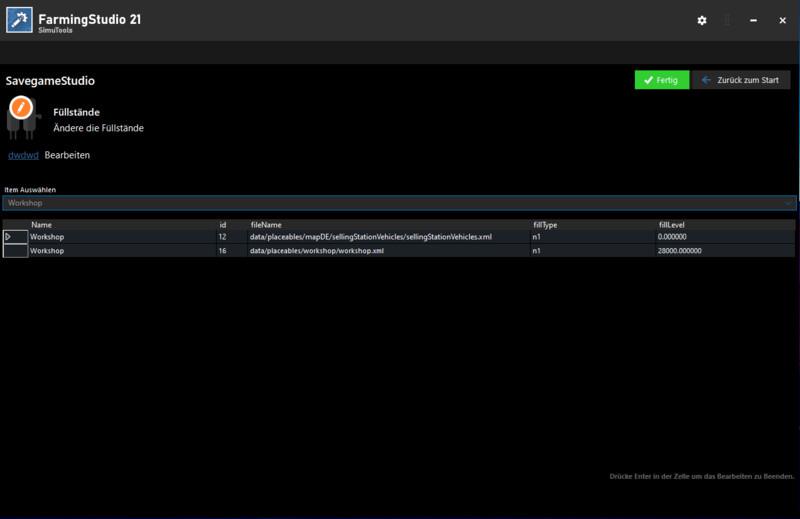Click the FarmingStudio 21 logo icon
Image resolution: width=800 pixels, height=519 pixels.
18,20
